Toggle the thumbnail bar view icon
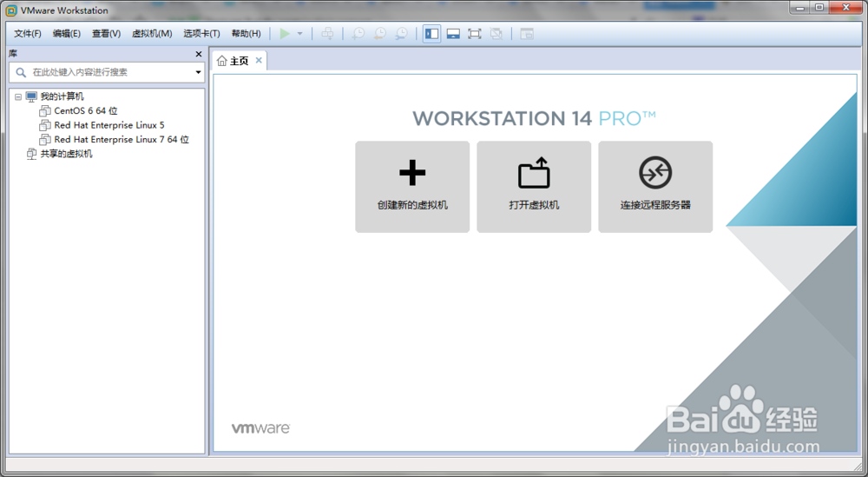Image resolution: width=868 pixels, height=477 pixels. (453, 34)
